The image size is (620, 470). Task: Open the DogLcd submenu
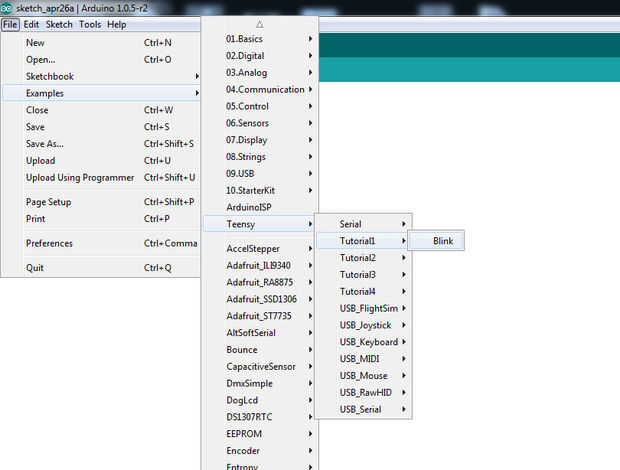[260, 400]
